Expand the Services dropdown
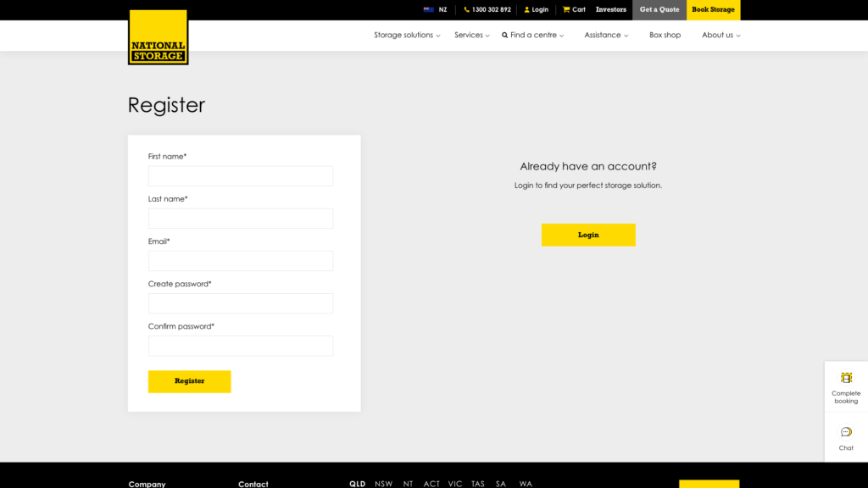This screenshot has height=488, width=868. [472, 35]
